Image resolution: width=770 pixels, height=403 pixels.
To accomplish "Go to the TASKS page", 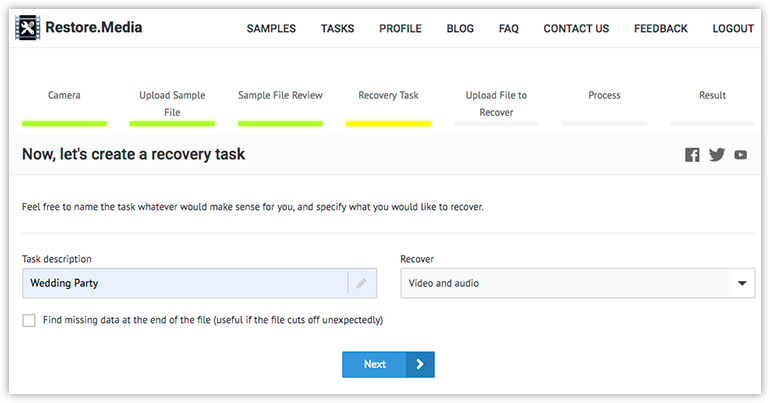I will tap(337, 28).
